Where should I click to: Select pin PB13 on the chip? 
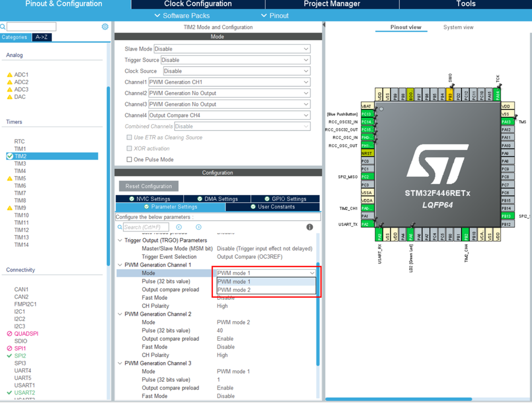[x=508, y=216]
